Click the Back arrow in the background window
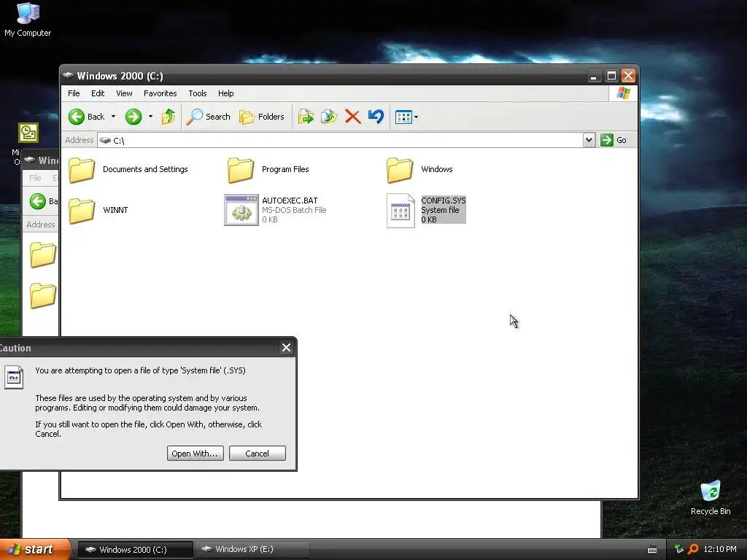This screenshot has width=747, height=560. (38, 201)
